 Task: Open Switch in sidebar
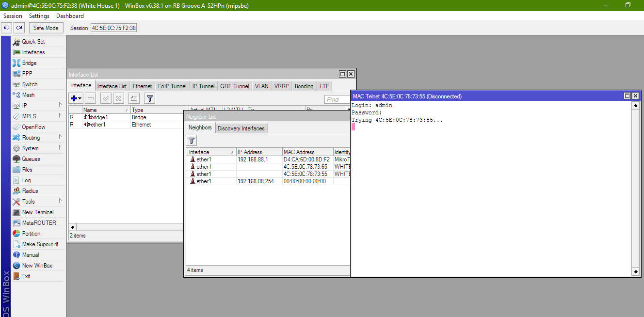pyautogui.click(x=38, y=84)
